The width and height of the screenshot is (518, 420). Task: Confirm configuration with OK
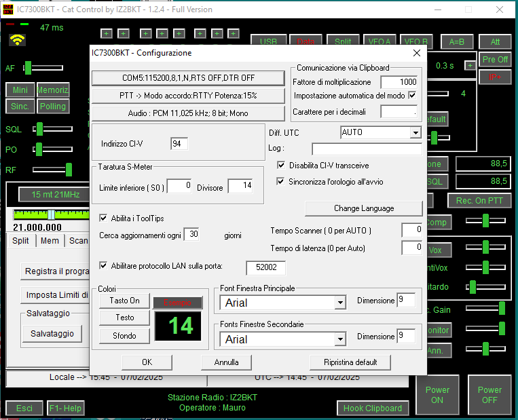(x=147, y=362)
